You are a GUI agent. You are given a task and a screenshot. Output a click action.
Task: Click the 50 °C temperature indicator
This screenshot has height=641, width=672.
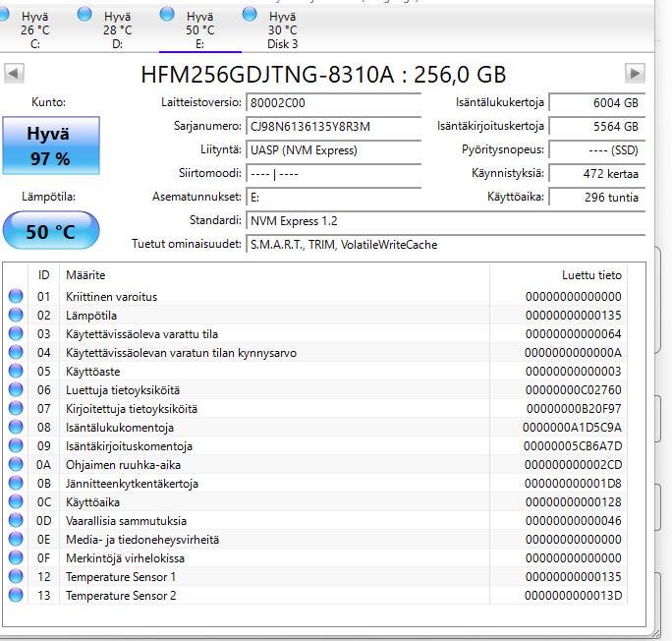[50, 231]
